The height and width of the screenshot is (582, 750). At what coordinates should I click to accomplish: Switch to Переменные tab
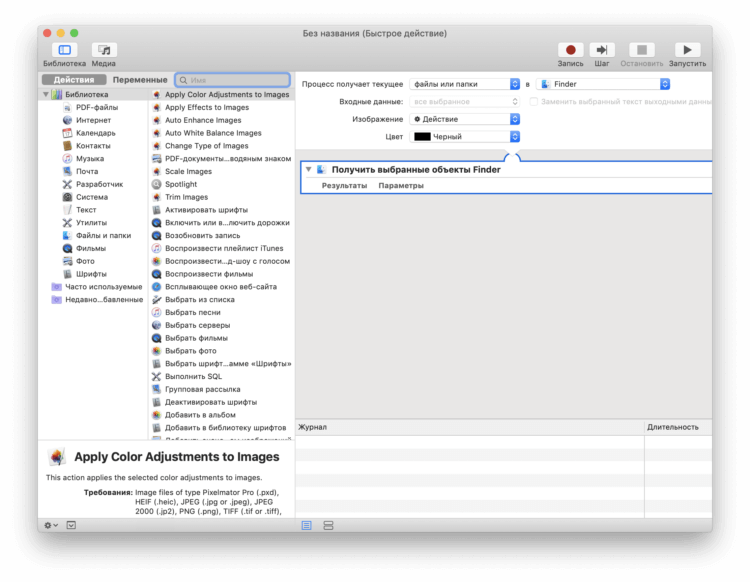click(140, 79)
